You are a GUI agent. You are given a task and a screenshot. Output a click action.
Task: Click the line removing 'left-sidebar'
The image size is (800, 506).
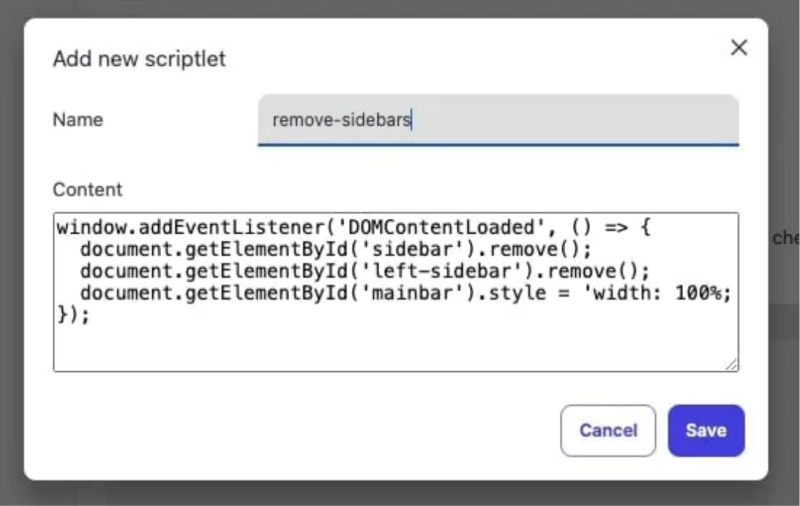tap(365, 271)
